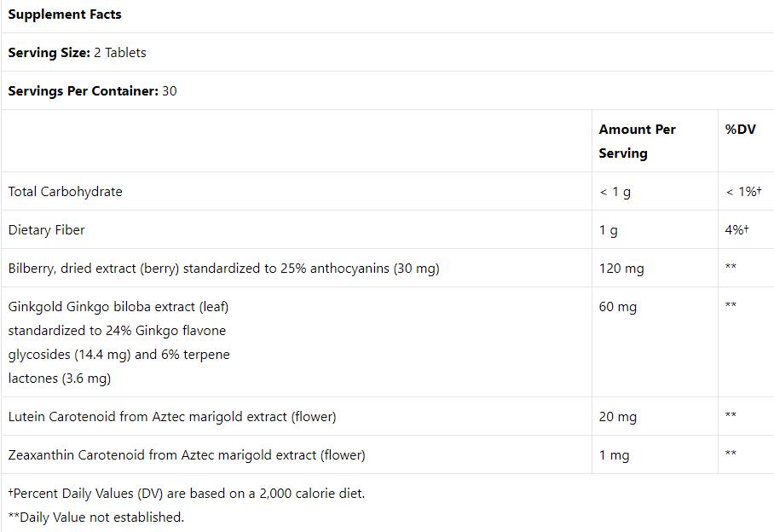Select the Serving Size 2 Tablets row
774x532 pixels.
click(78, 53)
